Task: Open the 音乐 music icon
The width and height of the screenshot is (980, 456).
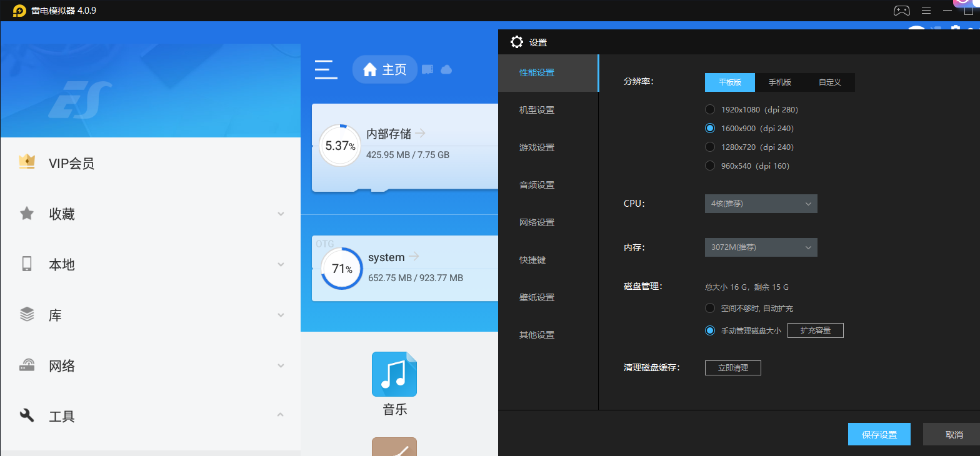Action: (x=394, y=374)
